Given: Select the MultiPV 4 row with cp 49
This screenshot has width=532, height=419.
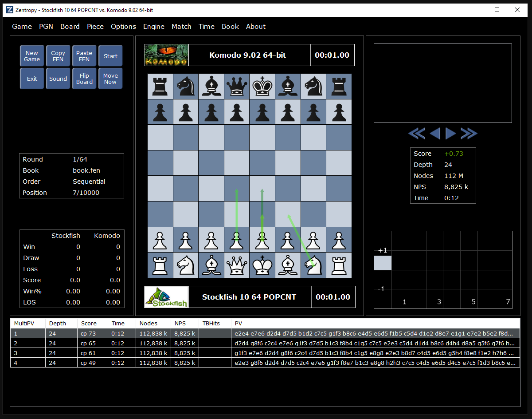Looking at the screenshot, I should click(x=265, y=363).
